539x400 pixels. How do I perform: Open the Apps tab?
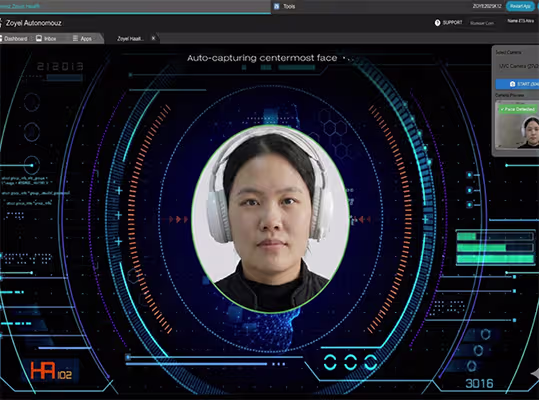(82, 38)
